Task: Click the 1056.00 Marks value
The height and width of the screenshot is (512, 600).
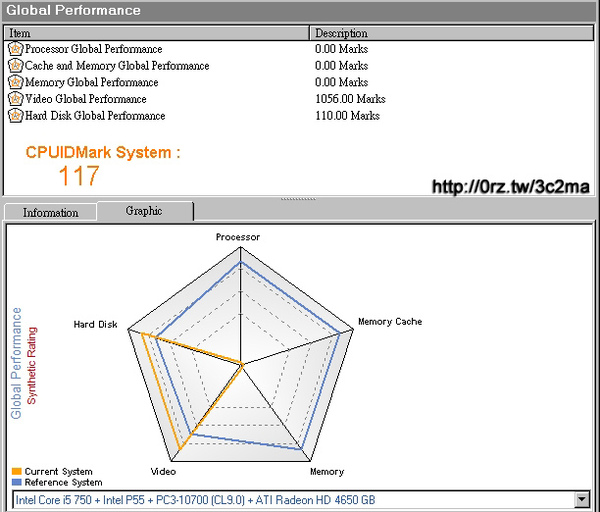Action: 350,99
